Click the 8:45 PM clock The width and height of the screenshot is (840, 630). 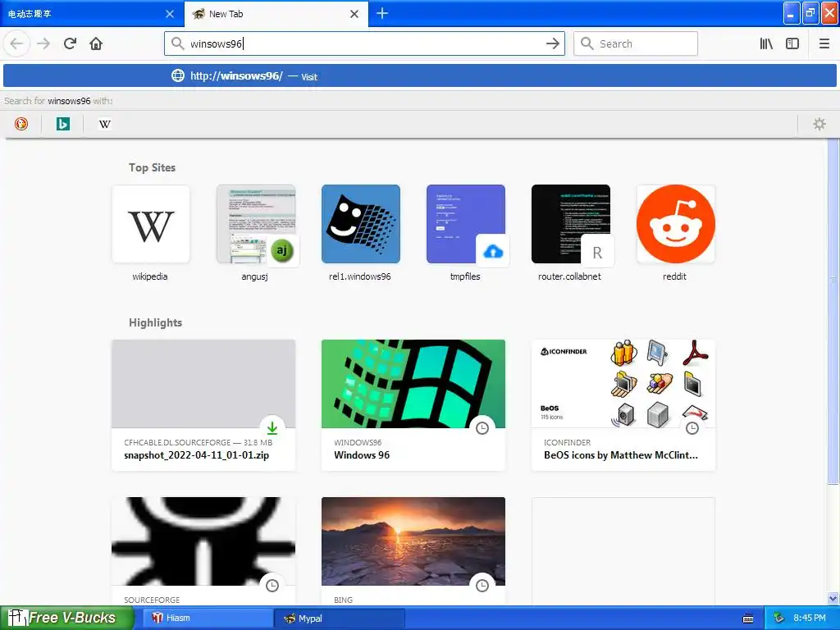tap(810, 618)
